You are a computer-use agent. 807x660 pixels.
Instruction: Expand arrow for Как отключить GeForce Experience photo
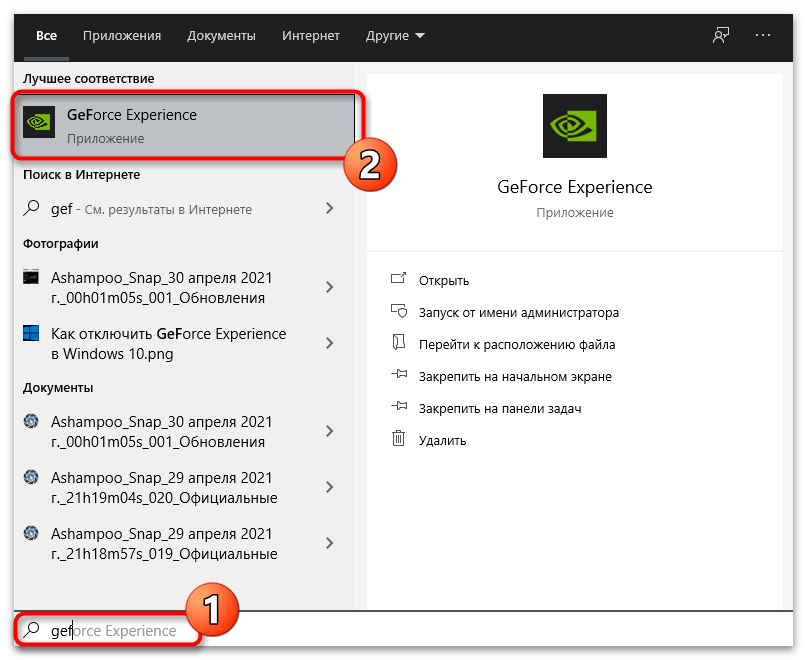click(329, 342)
